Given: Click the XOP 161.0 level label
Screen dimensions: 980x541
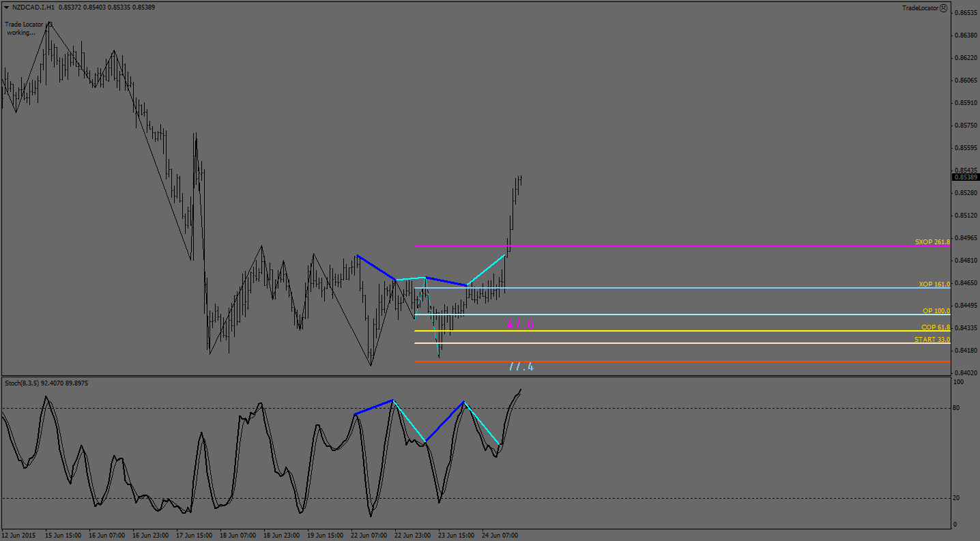Looking at the screenshot, I should pyautogui.click(x=934, y=284).
